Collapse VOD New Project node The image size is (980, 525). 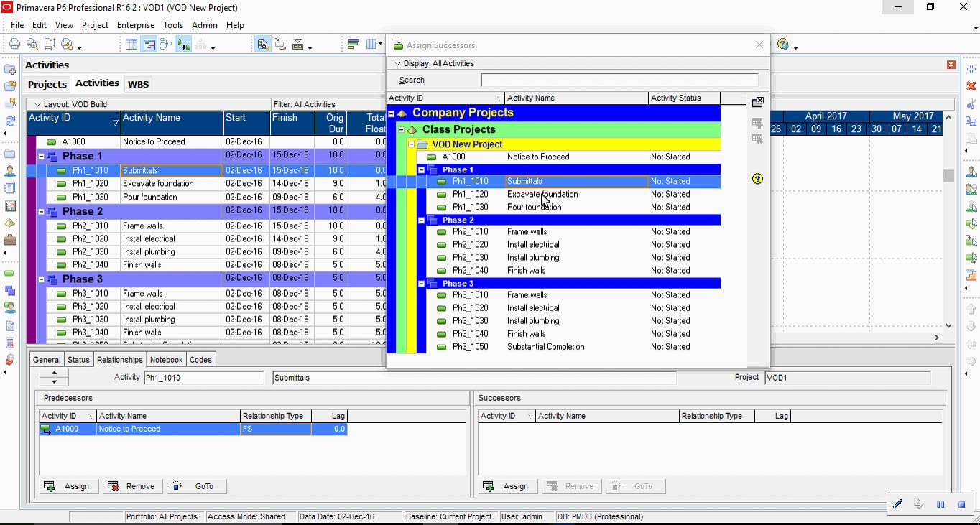(412, 144)
